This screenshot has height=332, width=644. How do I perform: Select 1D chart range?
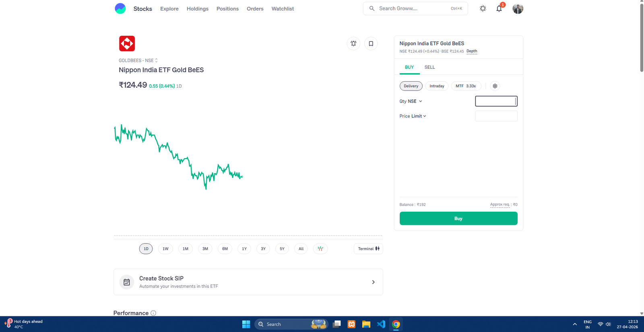tap(146, 249)
